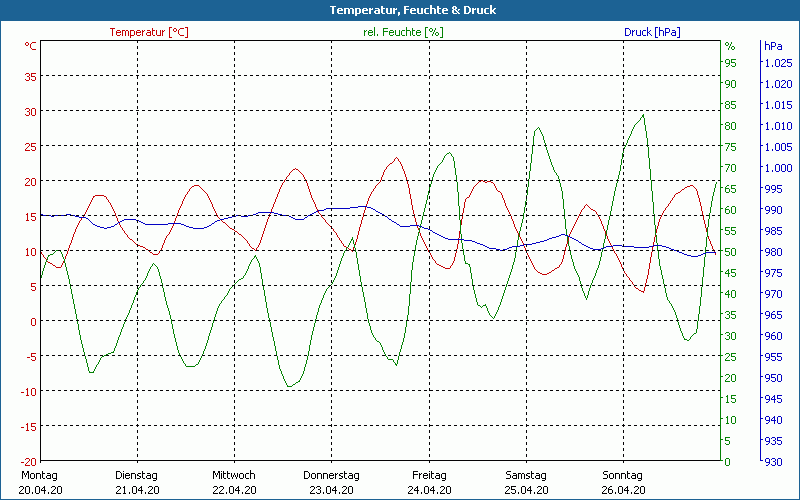
Task: Click the red °C axis unit label
Action: tap(30, 46)
